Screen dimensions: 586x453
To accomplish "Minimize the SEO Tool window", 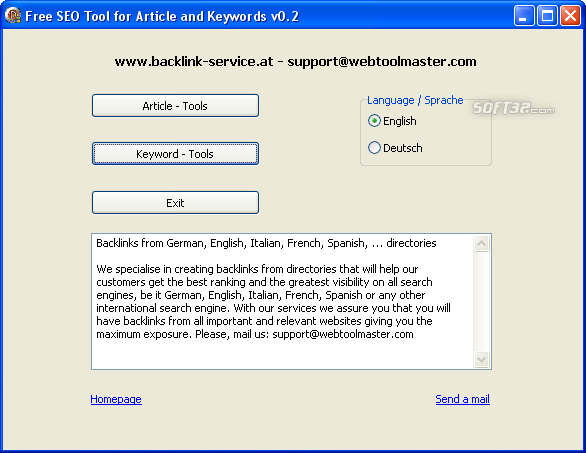I will point(524,16).
